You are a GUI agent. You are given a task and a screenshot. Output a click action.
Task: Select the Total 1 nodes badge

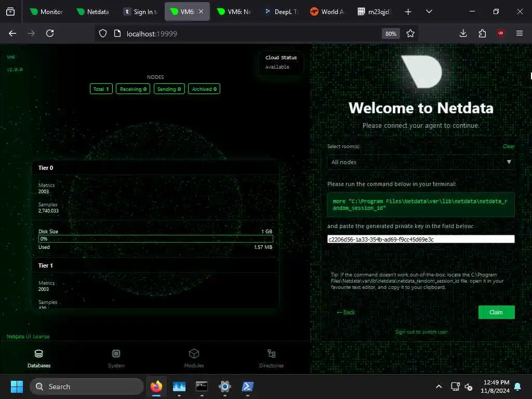click(101, 89)
